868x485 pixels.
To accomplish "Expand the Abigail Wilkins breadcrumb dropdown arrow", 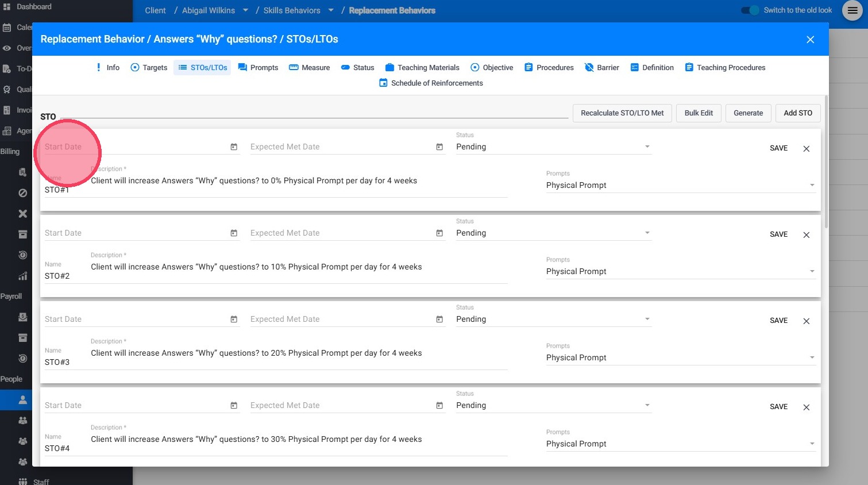I will (245, 10).
